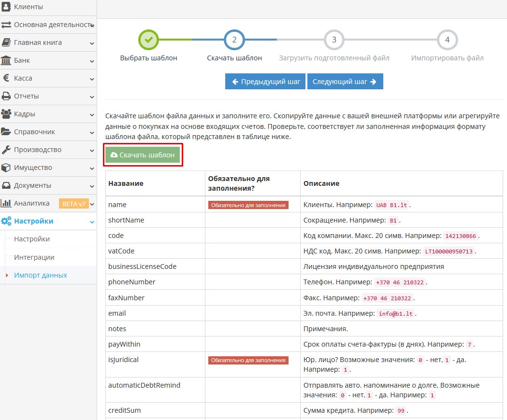Click the Главная книга book icon
Viewport: 507px width, 420px height.
(x=6, y=42)
